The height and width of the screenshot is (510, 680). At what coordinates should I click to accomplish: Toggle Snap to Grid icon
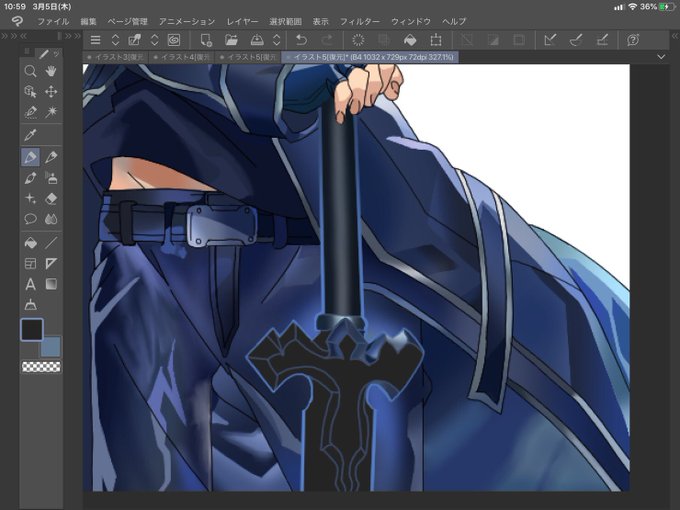(x=602, y=40)
